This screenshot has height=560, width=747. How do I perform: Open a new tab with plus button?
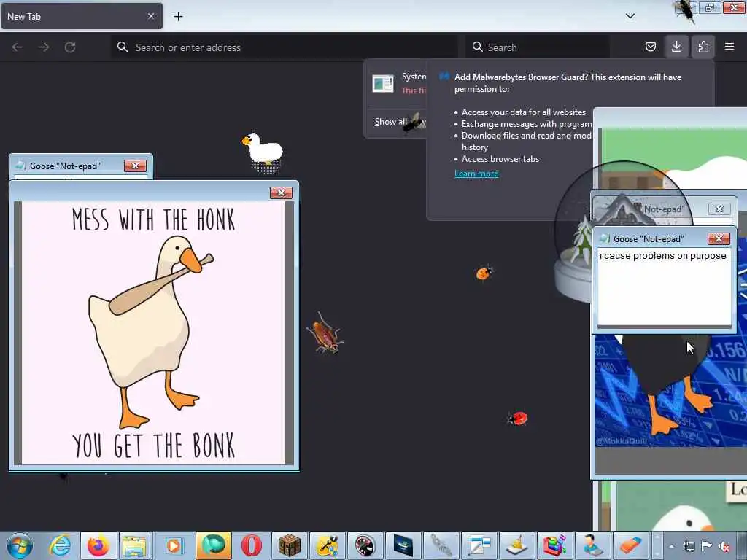[178, 17]
